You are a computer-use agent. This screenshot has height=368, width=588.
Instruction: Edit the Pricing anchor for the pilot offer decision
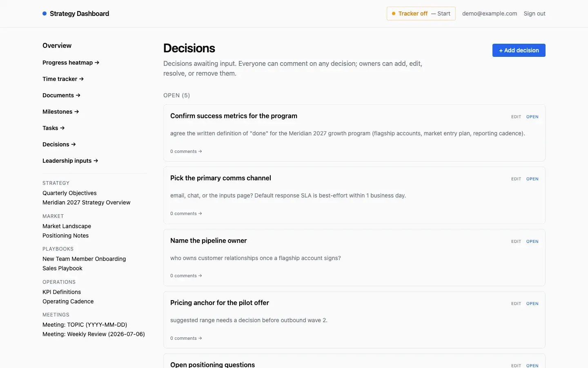tap(516, 304)
